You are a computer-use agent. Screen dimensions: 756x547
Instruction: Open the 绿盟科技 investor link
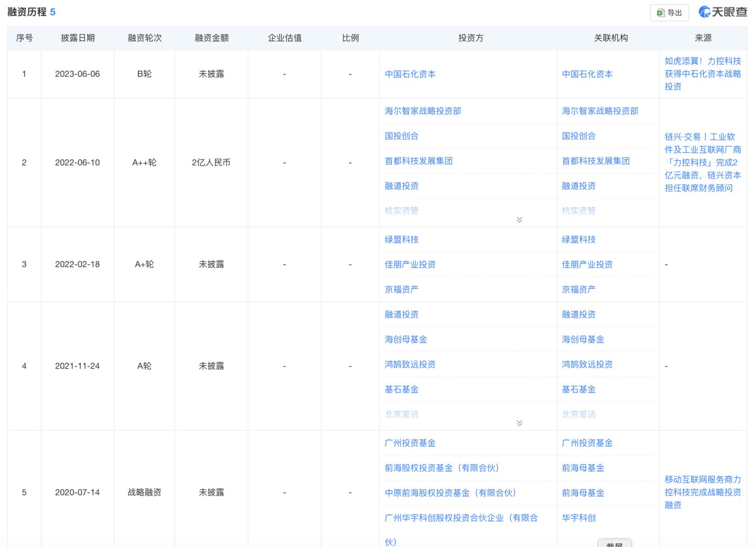tap(401, 239)
